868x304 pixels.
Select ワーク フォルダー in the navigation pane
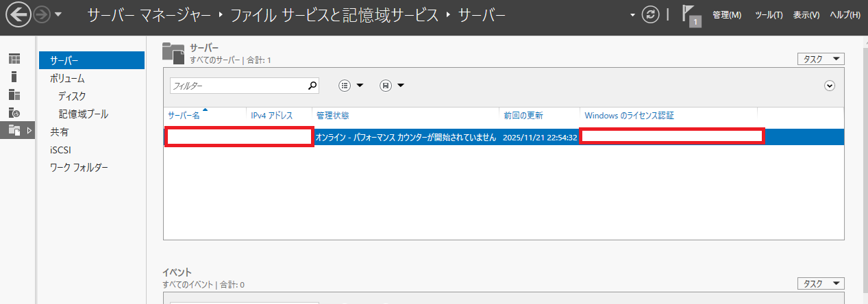pyautogui.click(x=79, y=168)
